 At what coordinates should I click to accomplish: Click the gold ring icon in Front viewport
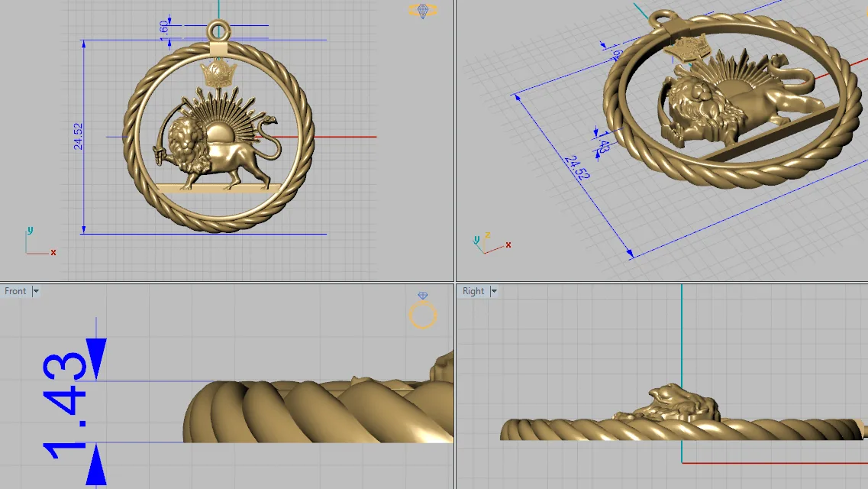point(423,311)
